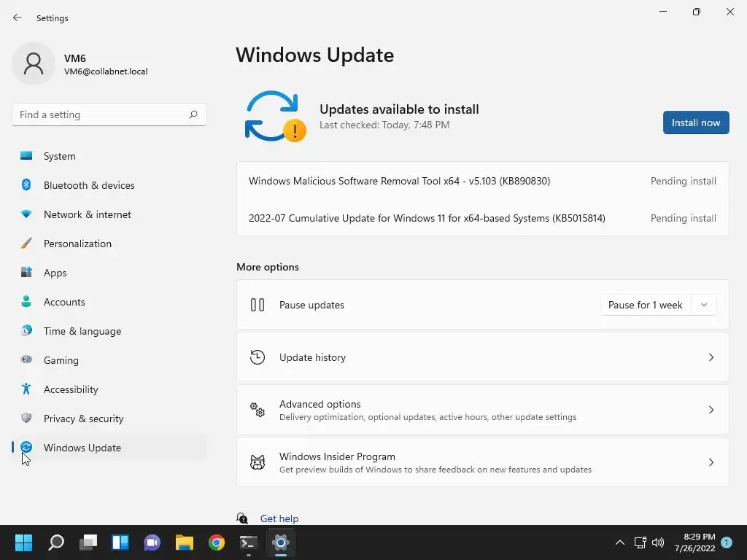This screenshot has width=747, height=560.
Task: Click the Windows Update sync icon in sidebar
Action: [26, 447]
